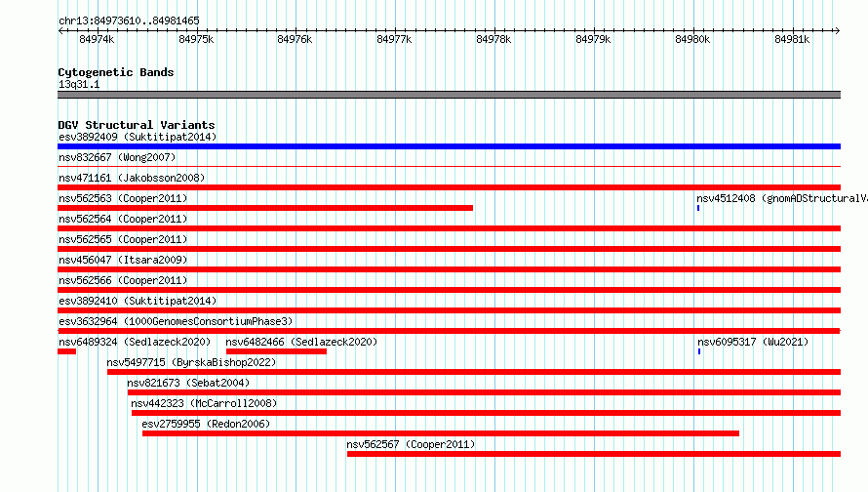The image size is (868, 492).
Task: Select the esv2759955 red bar
Action: (x=441, y=433)
